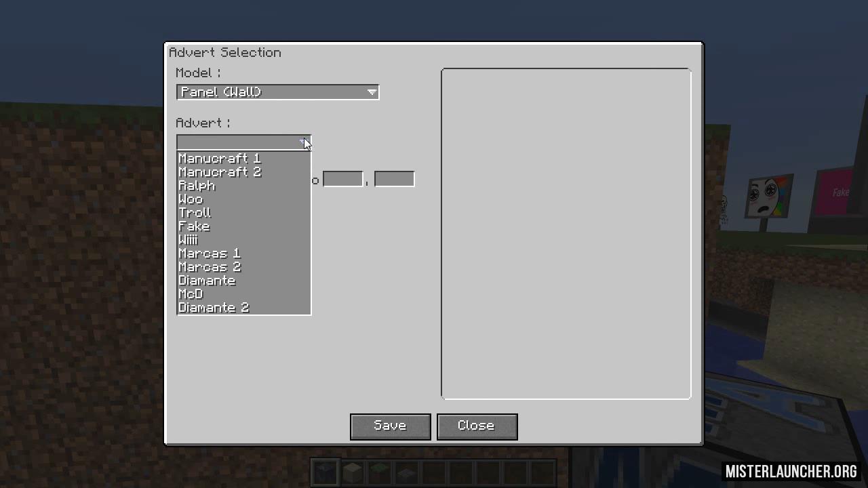
Task: Click the Save button
Action: coord(391,426)
